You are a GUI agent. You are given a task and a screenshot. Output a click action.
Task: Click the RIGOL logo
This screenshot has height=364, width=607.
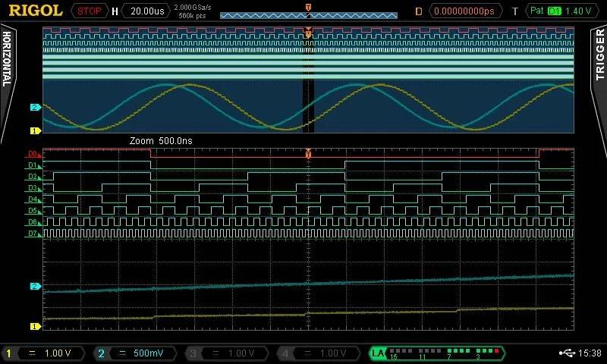click(36, 11)
